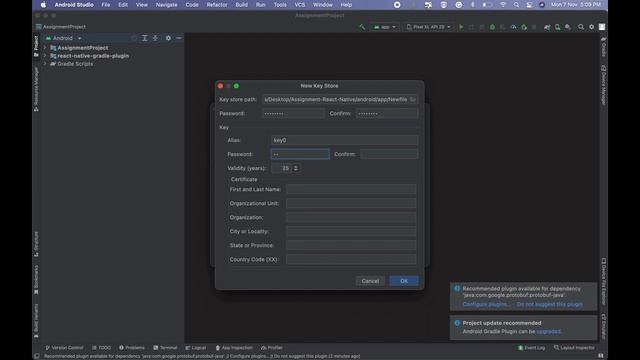Open Android project view dropdown
The width and height of the screenshot is (640, 360).
tap(64, 38)
